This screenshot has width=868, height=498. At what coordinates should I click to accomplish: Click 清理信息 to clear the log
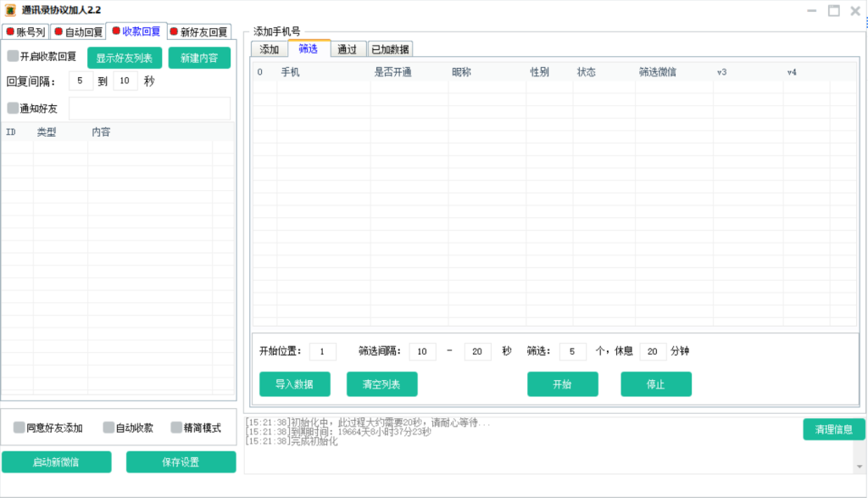(x=833, y=429)
